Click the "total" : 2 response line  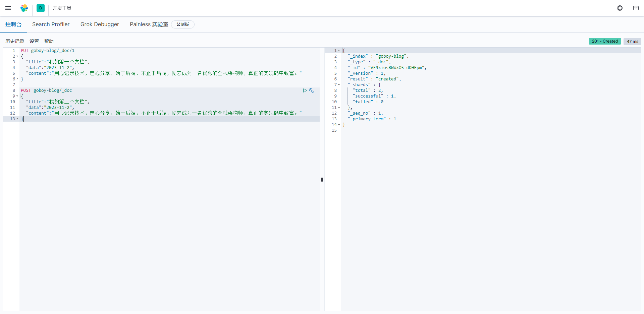[x=368, y=90]
